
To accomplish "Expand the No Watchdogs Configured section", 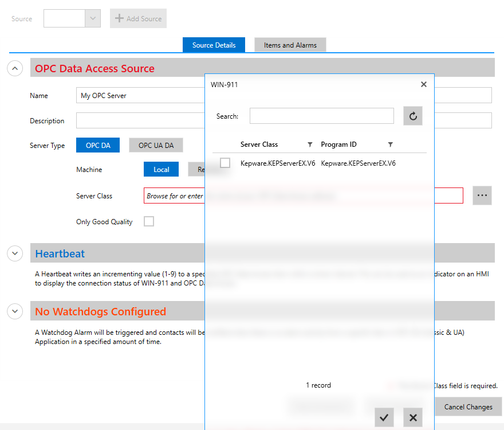I will coord(15,311).
